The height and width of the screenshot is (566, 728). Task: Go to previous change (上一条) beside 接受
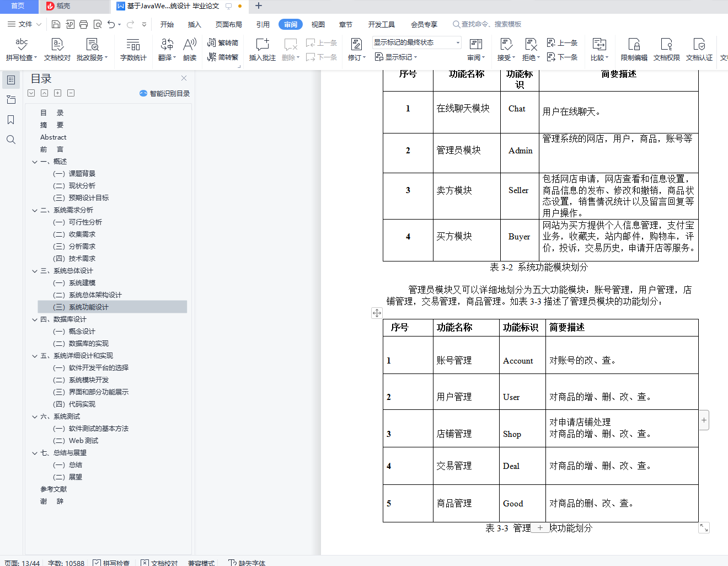(x=563, y=42)
